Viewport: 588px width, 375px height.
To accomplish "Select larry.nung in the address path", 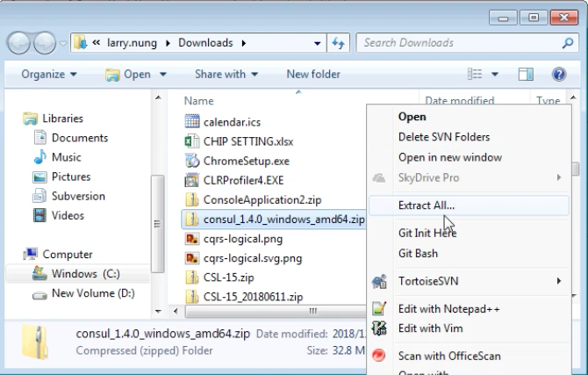I will click(x=132, y=43).
